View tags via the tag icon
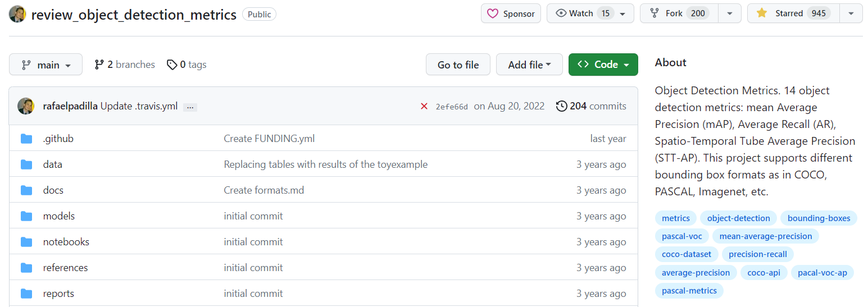 [x=172, y=65]
